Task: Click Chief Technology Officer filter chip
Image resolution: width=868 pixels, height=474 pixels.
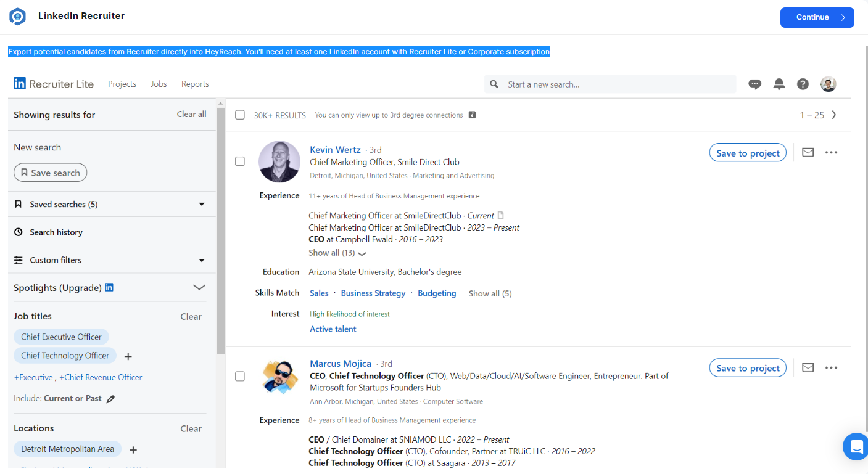Action: (x=65, y=355)
